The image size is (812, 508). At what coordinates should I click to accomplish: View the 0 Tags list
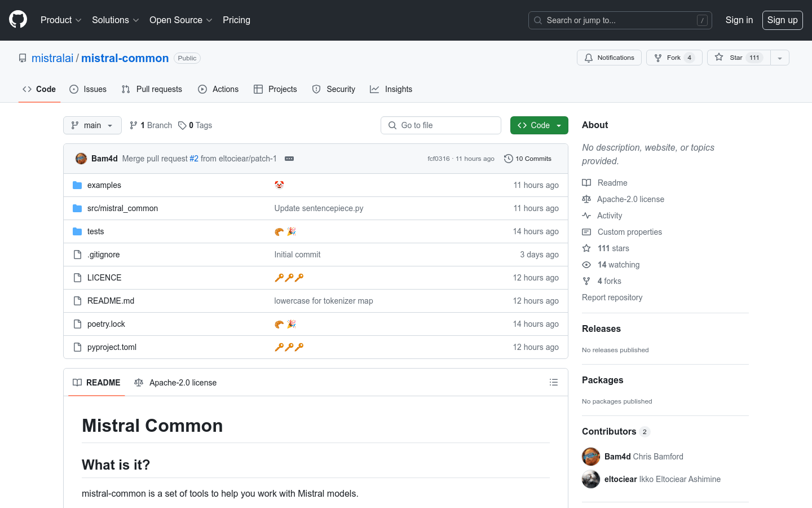(195, 125)
